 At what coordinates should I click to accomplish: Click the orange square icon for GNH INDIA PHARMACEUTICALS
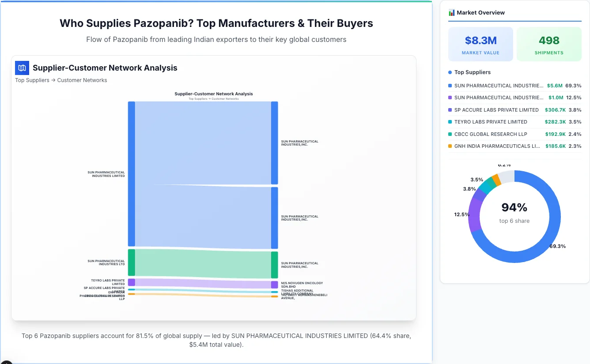click(451, 146)
